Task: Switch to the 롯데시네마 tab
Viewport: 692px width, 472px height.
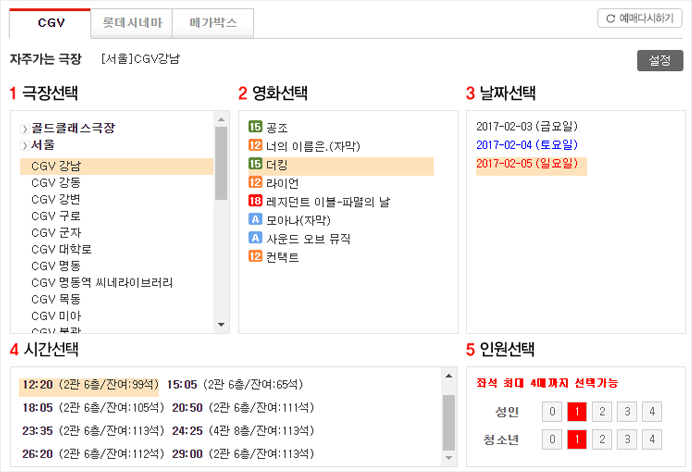Action: (132, 23)
